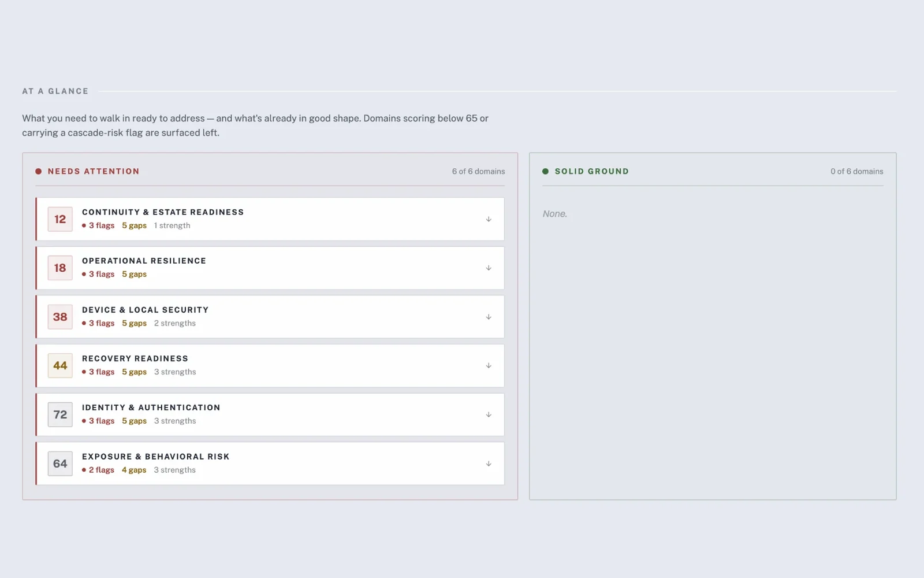Open the Exposure & Behavioral Risk title
Image resolution: width=924 pixels, height=578 pixels.
pyautogui.click(x=155, y=457)
